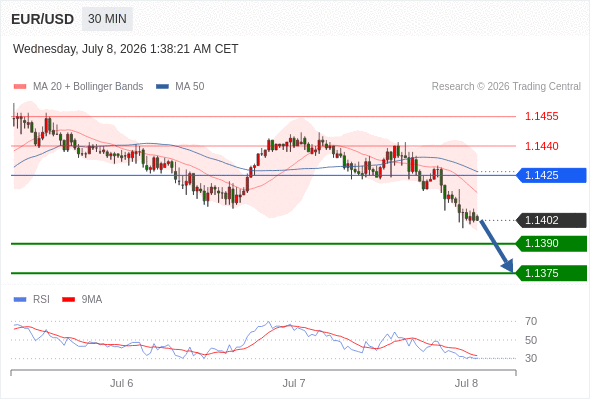Click the Jul 7 date axis label
The image size is (590, 400).
click(294, 383)
